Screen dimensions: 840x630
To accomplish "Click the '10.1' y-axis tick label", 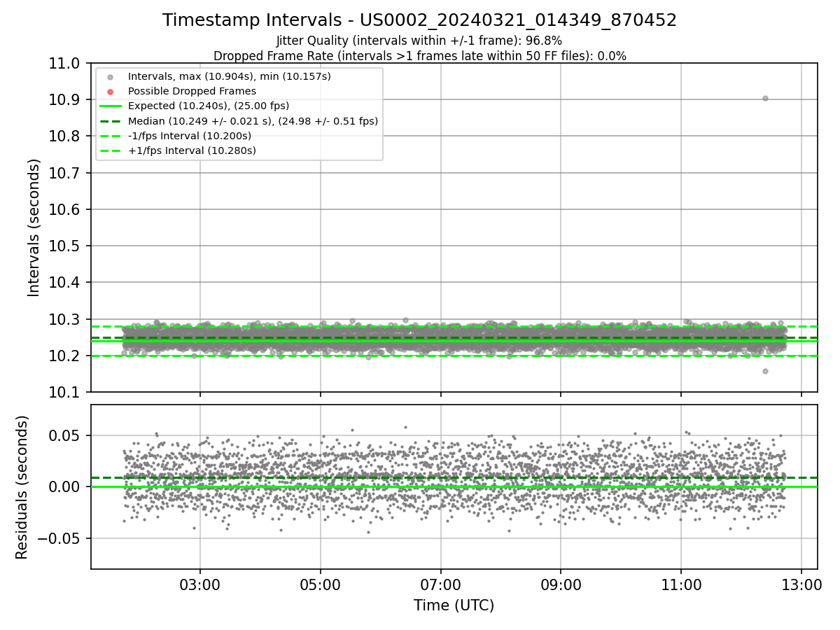I will pos(65,392).
